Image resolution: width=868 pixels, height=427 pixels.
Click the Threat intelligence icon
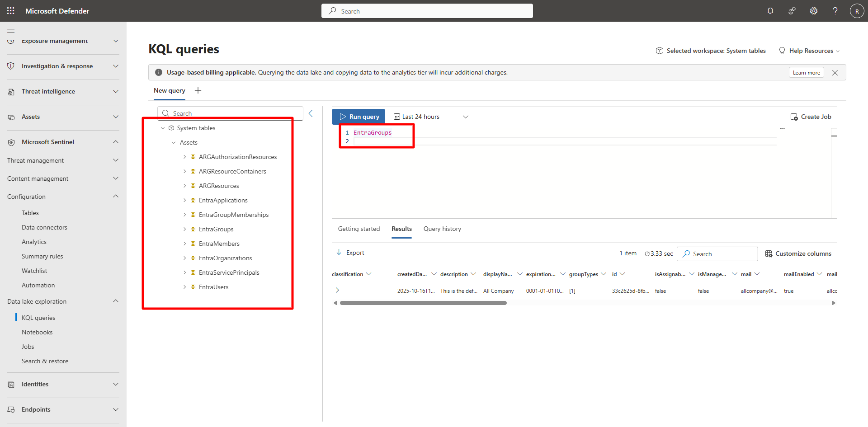coord(11,92)
